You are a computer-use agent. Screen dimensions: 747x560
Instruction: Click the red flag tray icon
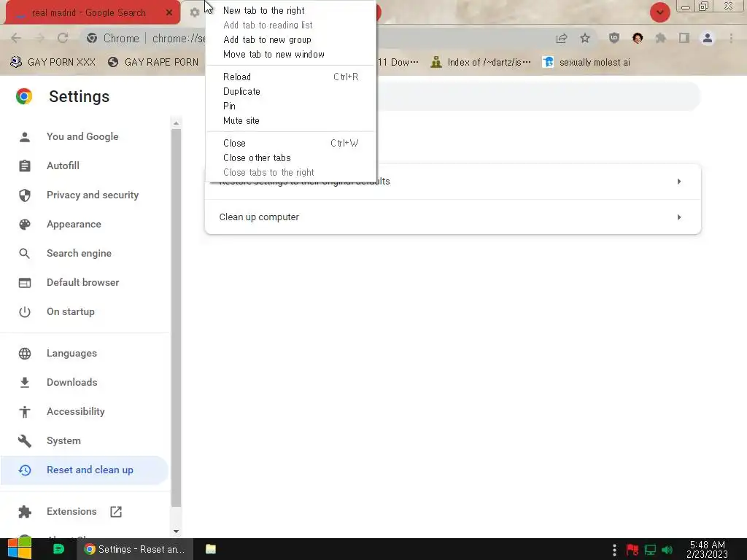tap(632, 550)
